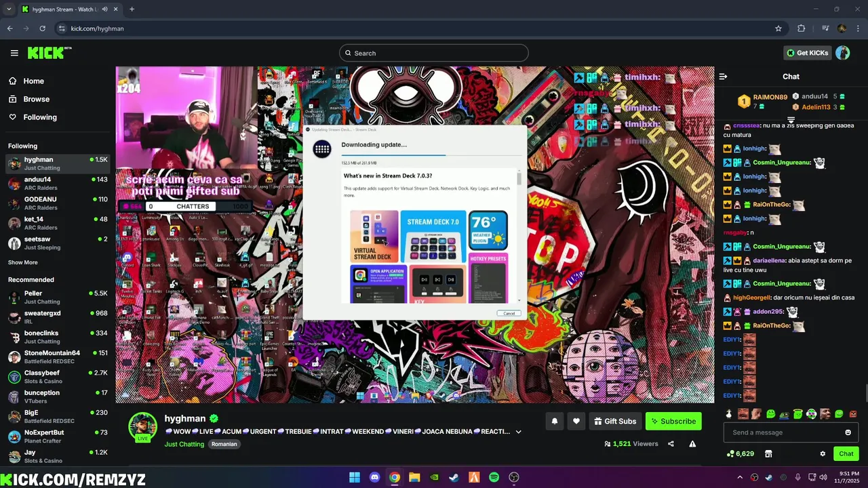Open sweatergxd recommended channel
Image resolution: width=868 pixels, height=488 pixels.
click(x=58, y=317)
